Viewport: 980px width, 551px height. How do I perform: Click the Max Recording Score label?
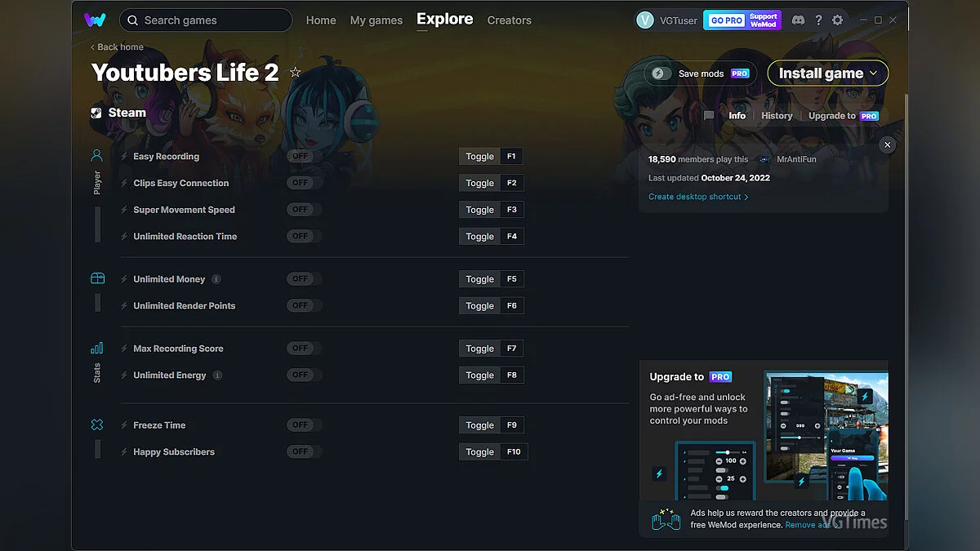(178, 349)
